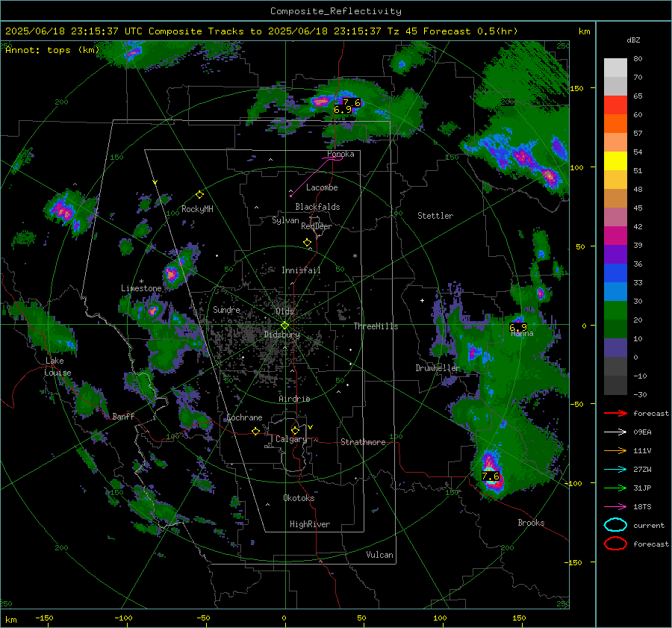Click the 150 value on the right km axis
Image resolution: width=672 pixels, height=628 pixels.
[x=577, y=88]
